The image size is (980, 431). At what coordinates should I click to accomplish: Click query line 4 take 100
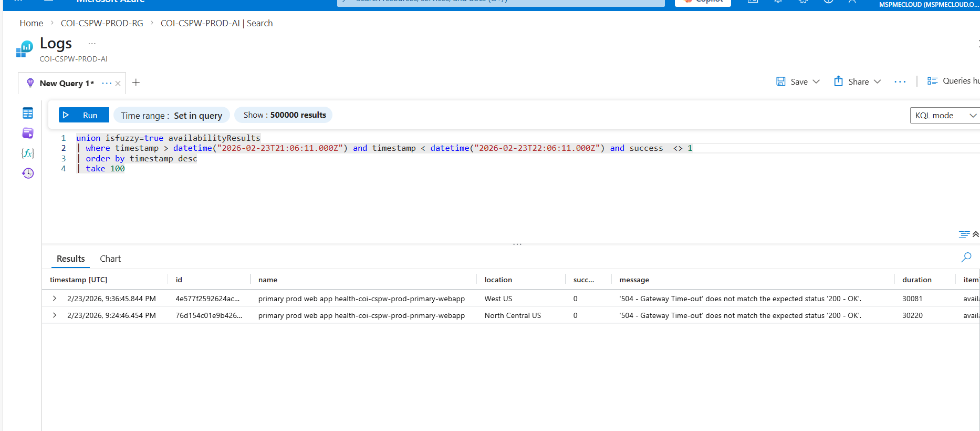[x=101, y=169]
